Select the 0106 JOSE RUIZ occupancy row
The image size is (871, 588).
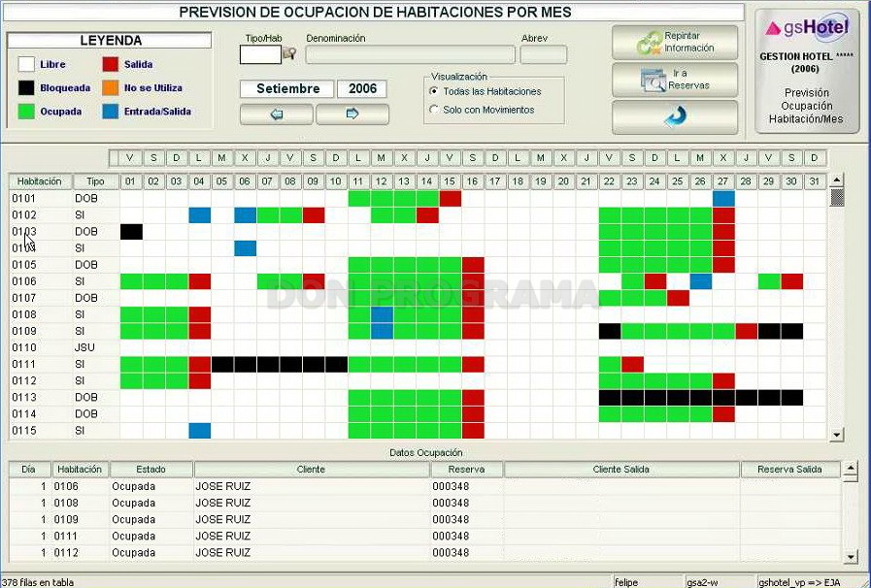point(425,486)
